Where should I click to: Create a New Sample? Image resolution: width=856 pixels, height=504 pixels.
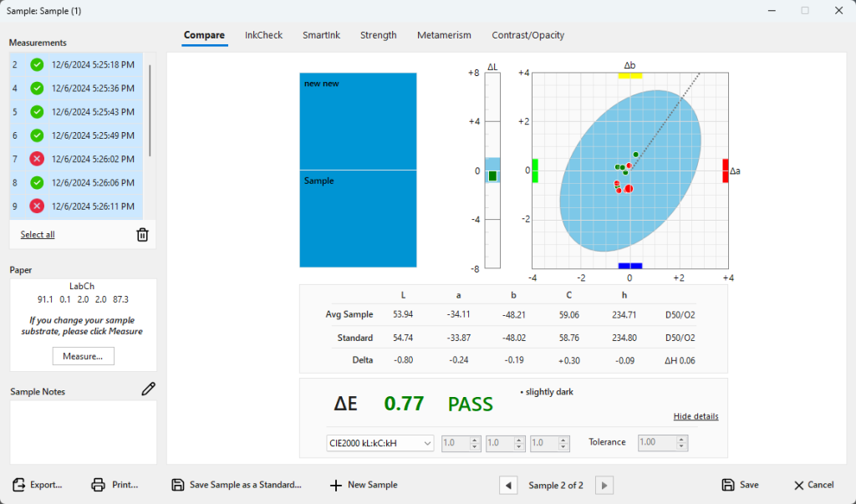363,485
